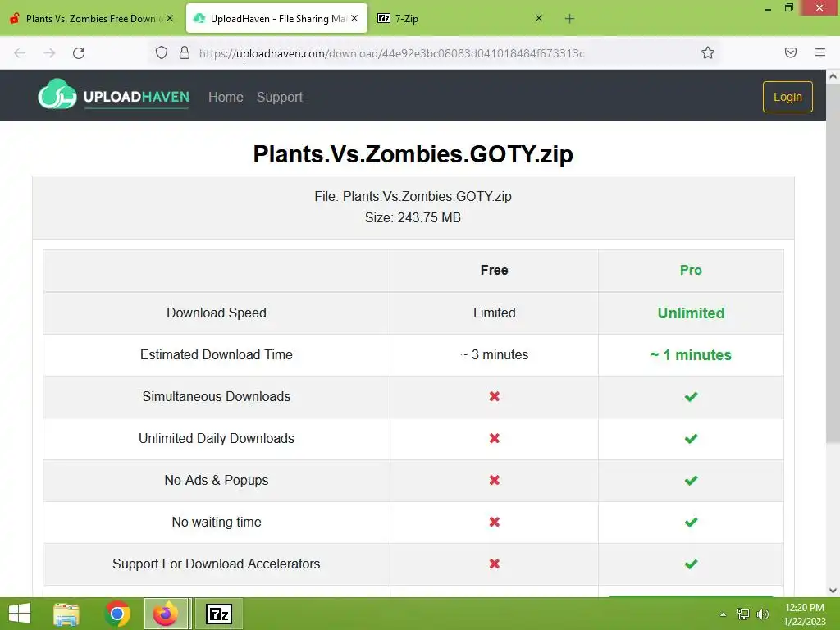The image size is (840, 630).
Task: Click the 'Pro' column header
Action: 691,270
